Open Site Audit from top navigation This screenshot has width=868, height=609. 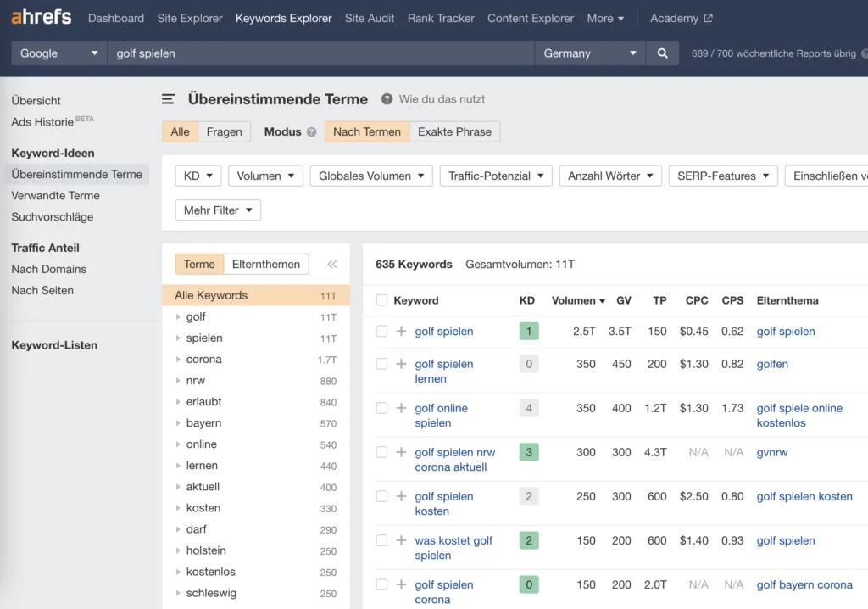click(x=370, y=19)
